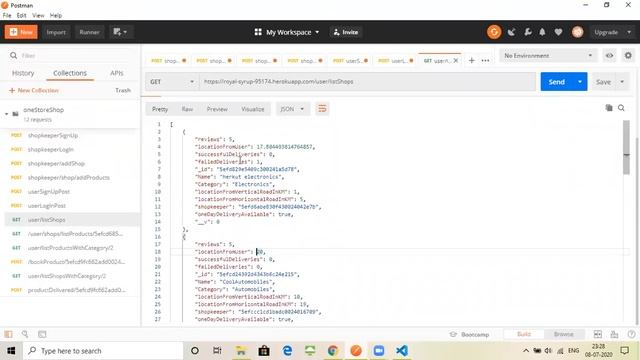Switch to APIs tab
The width and height of the screenshot is (640, 360).
[117, 73]
